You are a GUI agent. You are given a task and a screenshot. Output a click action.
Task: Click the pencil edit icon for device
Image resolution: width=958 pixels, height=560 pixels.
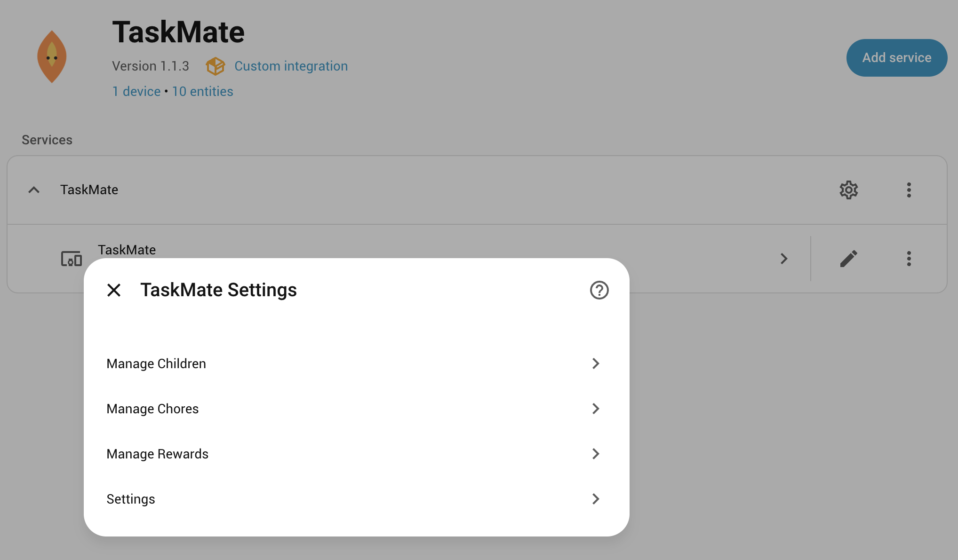848,259
